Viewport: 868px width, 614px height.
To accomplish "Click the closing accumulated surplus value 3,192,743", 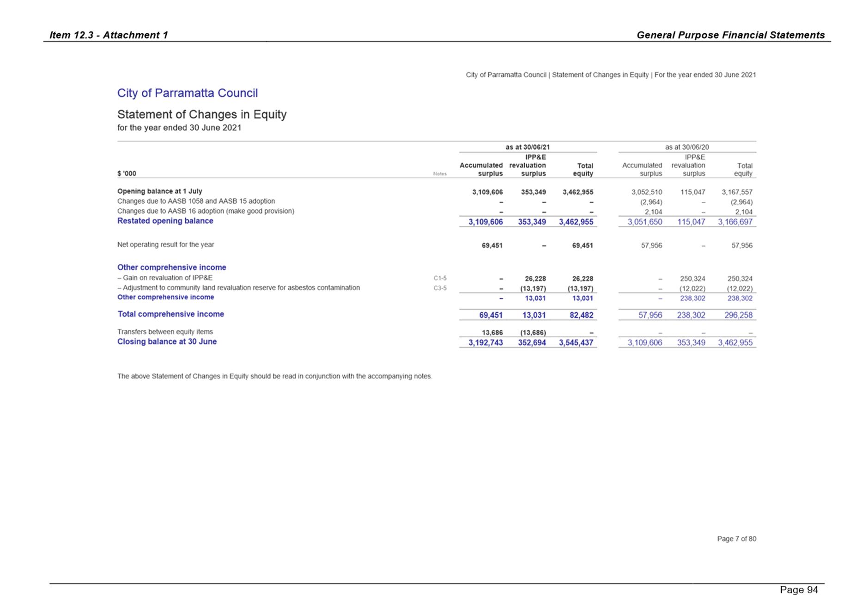I will pyautogui.click(x=486, y=343).
